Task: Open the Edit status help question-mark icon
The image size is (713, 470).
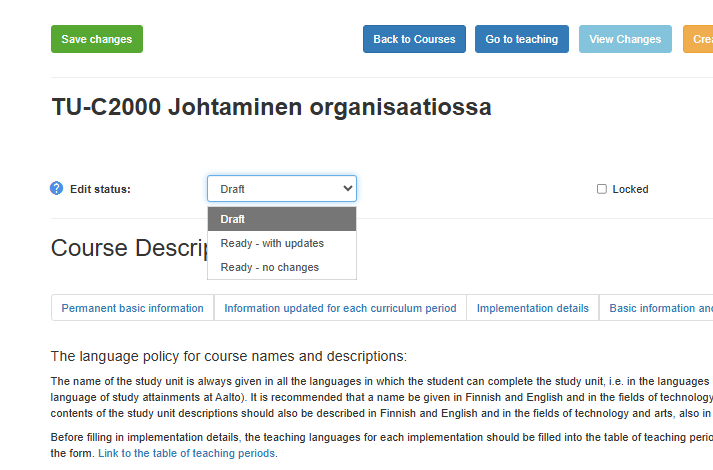Action: point(56,188)
